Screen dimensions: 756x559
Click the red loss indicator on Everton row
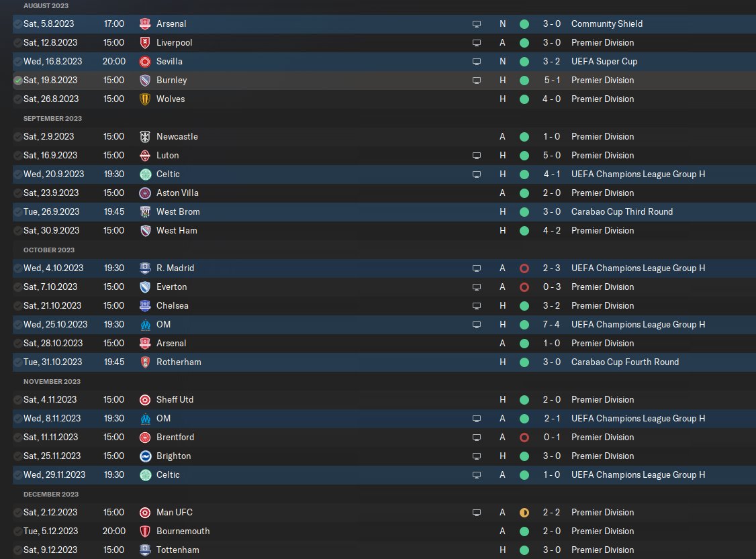coord(524,287)
